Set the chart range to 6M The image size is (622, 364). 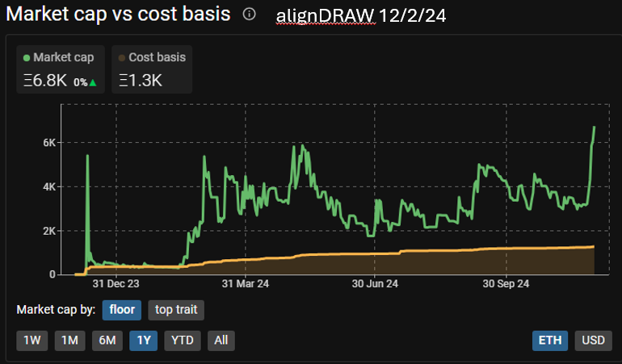click(107, 341)
